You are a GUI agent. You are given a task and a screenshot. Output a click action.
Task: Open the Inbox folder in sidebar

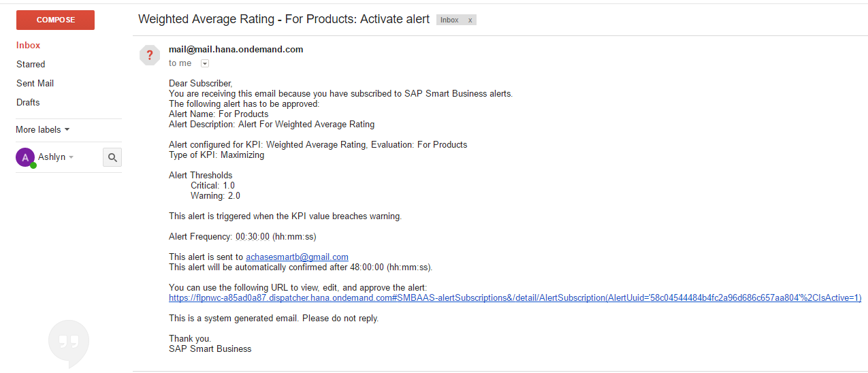point(29,45)
